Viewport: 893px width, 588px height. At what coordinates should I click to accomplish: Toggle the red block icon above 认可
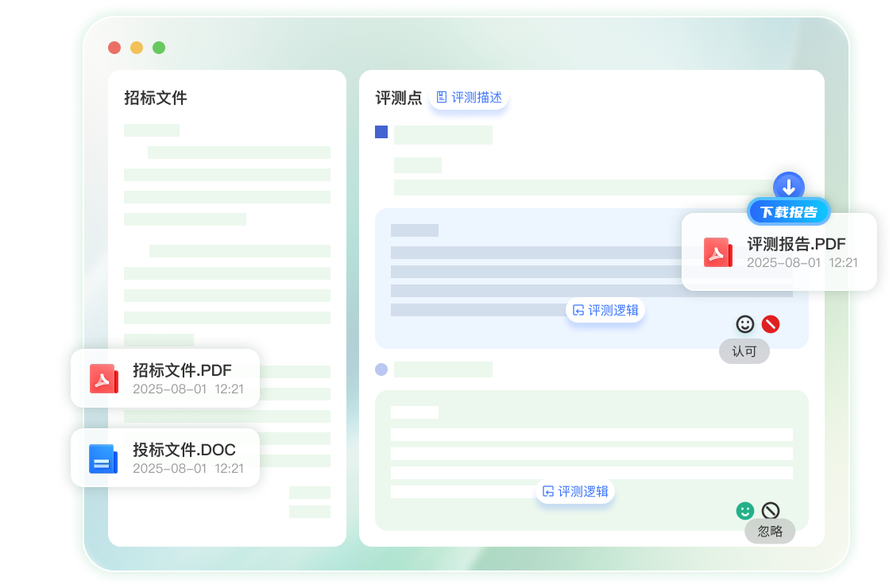coord(769,324)
